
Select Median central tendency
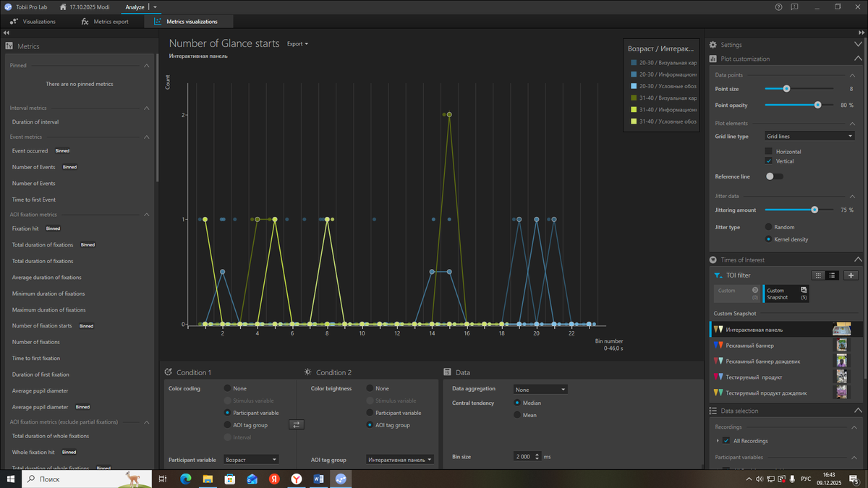(x=516, y=403)
